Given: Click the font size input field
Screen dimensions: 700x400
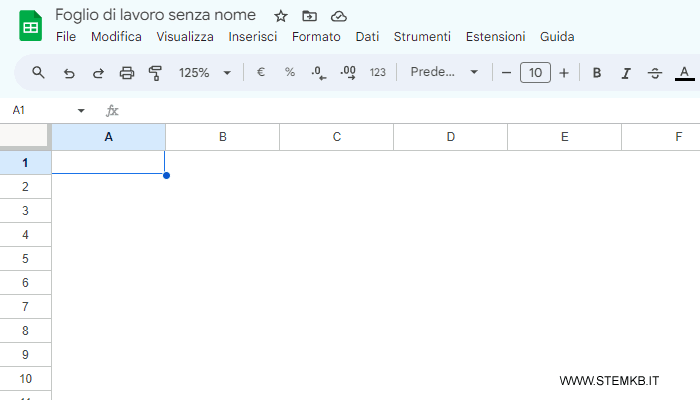Looking at the screenshot, I should pyautogui.click(x=535, y=72).
